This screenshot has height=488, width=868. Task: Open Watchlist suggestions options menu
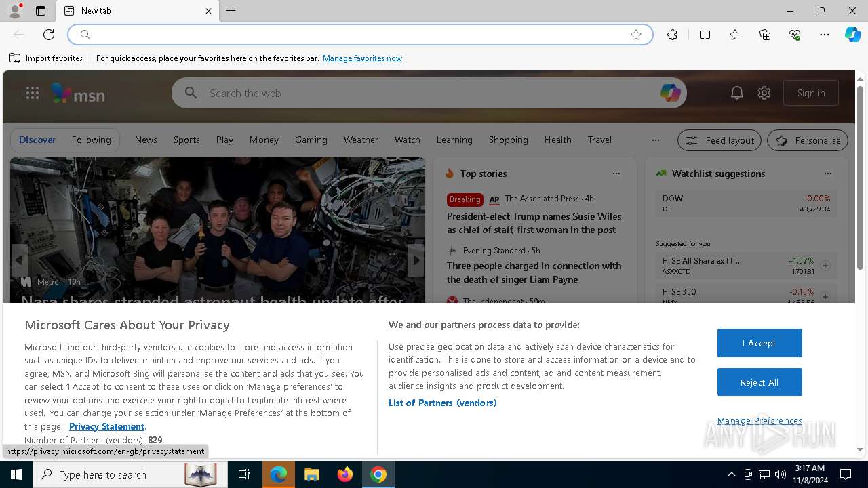click(x=828, y=174)
